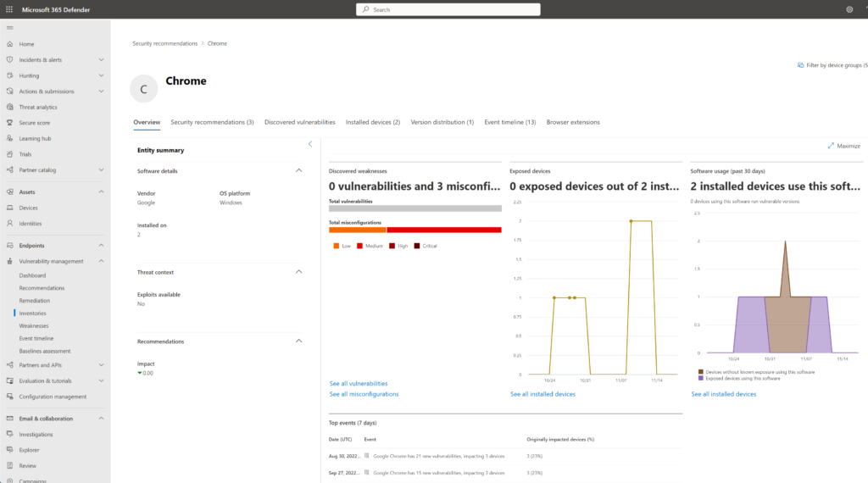Open Inventories in sidebar

[33, 314]
